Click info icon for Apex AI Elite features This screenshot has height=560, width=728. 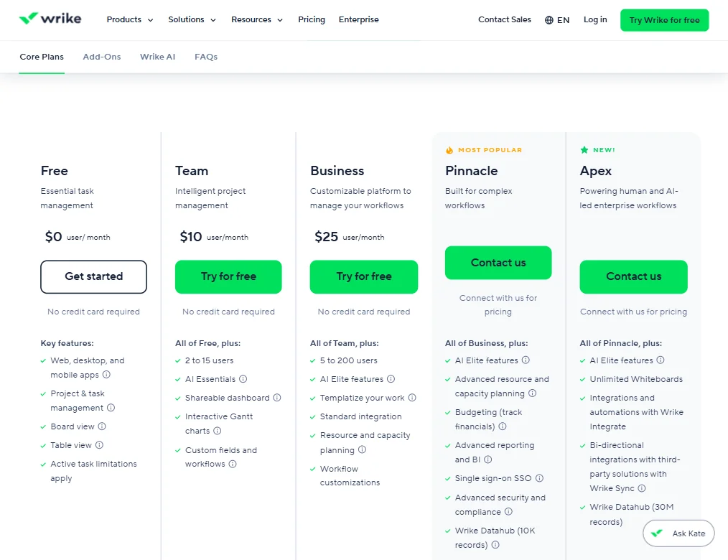(661, 360)
